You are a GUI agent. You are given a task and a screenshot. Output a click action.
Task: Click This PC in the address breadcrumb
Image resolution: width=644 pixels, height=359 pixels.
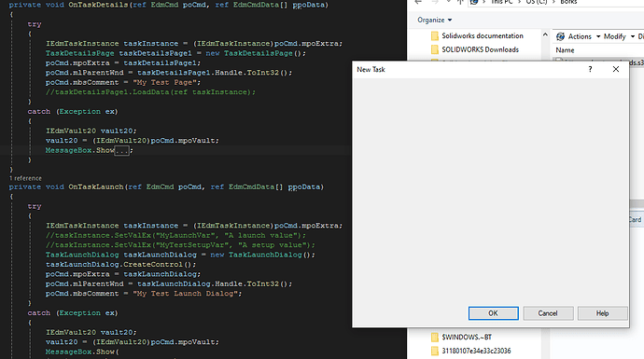(x=501, y=2)
